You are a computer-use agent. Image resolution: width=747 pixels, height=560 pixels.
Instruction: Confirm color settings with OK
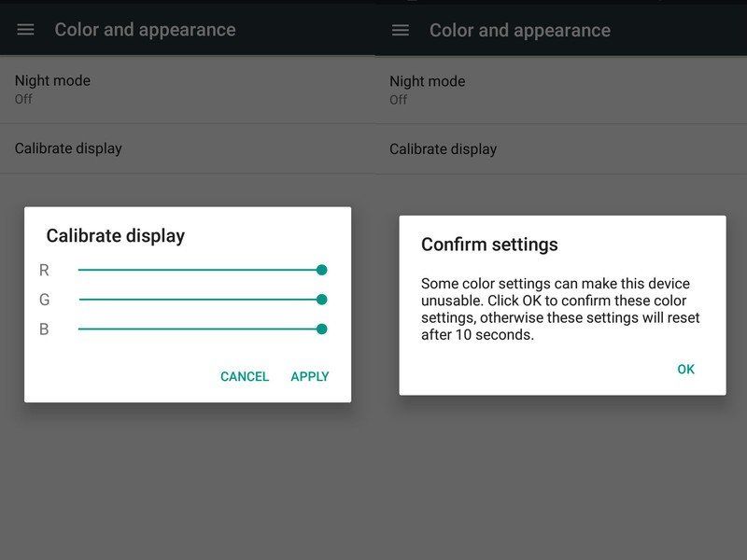coord(686,369)
